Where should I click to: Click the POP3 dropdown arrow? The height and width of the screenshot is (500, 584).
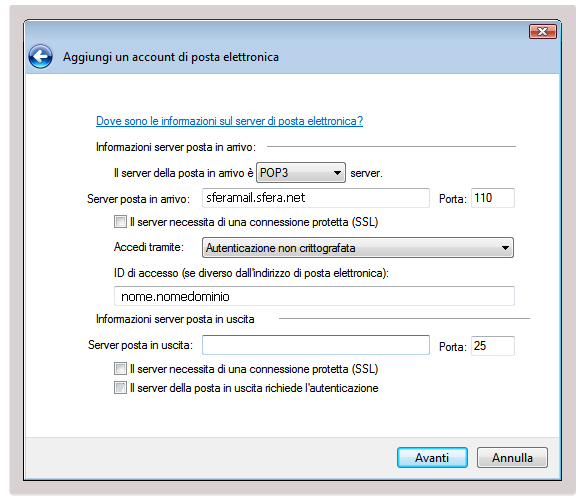click(x=337, y=173)
